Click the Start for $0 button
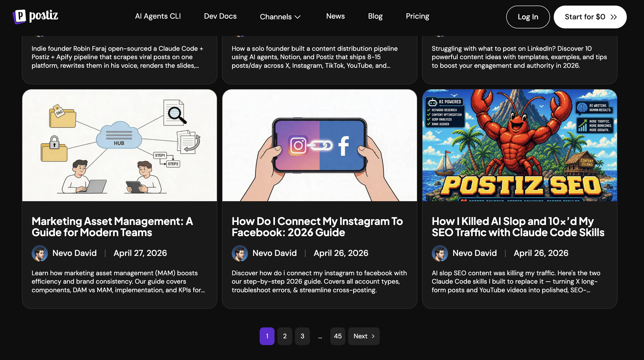Viewport: 644px width, 360px height. pyautogui.click(x=590, y=17)
